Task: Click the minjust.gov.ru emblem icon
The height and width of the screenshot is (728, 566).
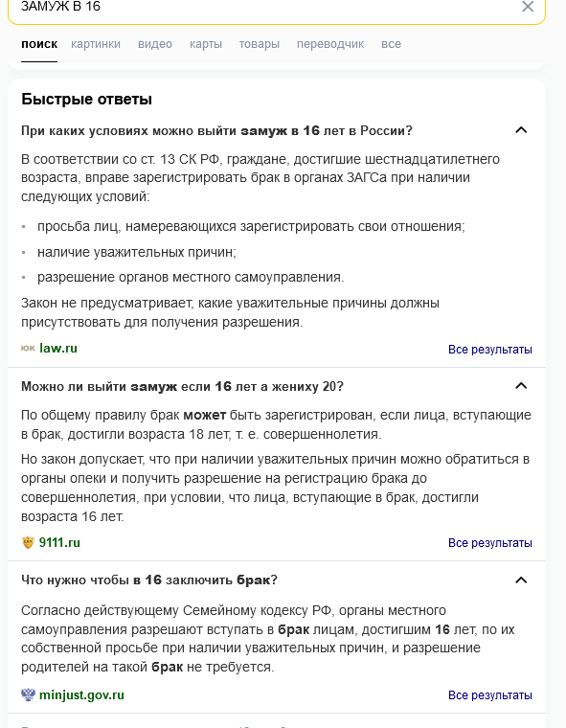Action: [x=28, y=695]
